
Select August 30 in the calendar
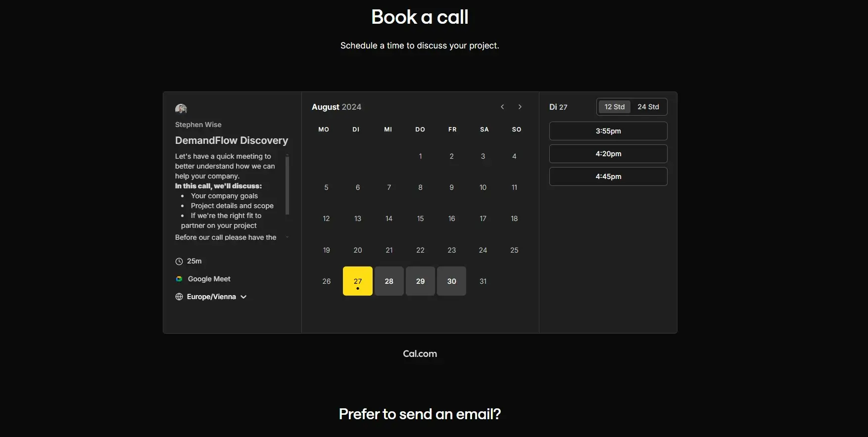coord(452,281)
